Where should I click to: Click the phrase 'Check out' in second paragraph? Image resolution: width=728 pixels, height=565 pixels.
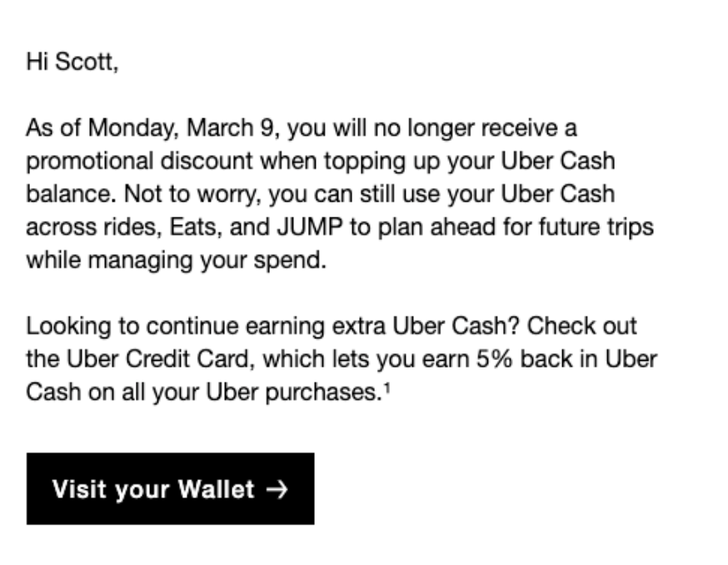point(581,326)
